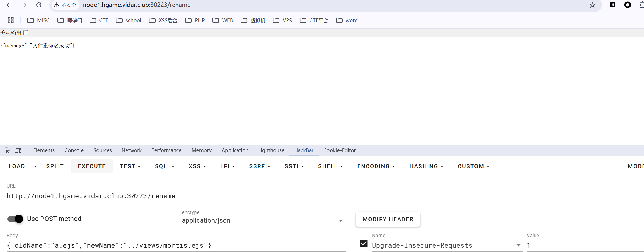Uncheck the Upgrade-Insecure-Requests header checkbox
Viewport: 644px width, 252px height.
(363, 243)
